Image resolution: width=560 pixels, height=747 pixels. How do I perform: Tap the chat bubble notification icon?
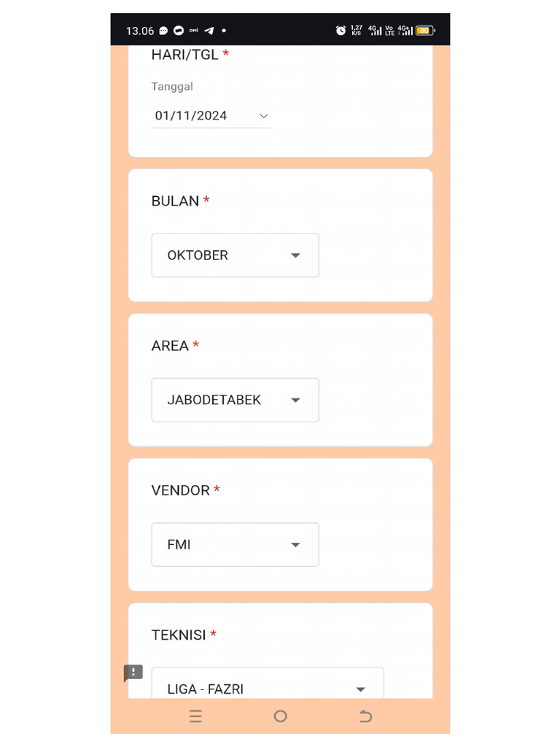(x=163, y=31)
